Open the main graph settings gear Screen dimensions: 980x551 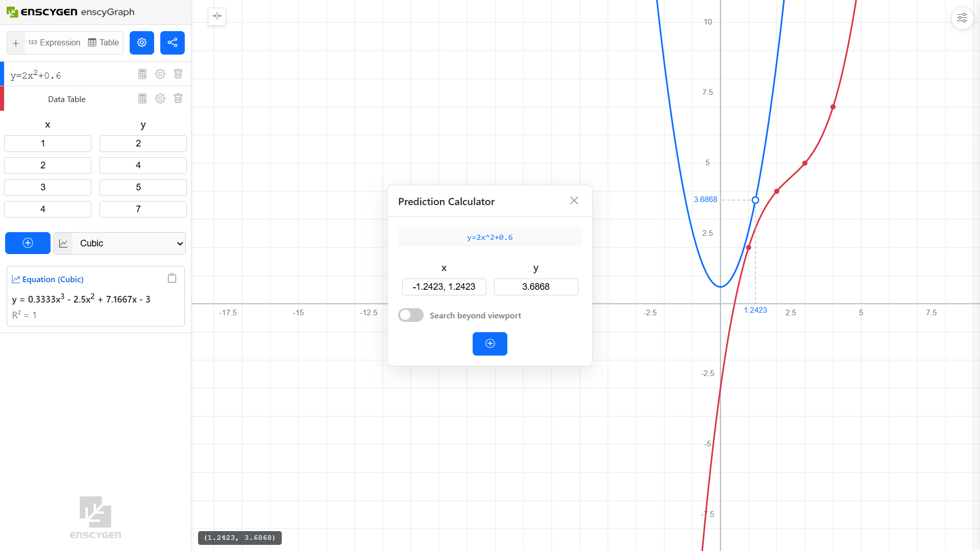point(141,43)
